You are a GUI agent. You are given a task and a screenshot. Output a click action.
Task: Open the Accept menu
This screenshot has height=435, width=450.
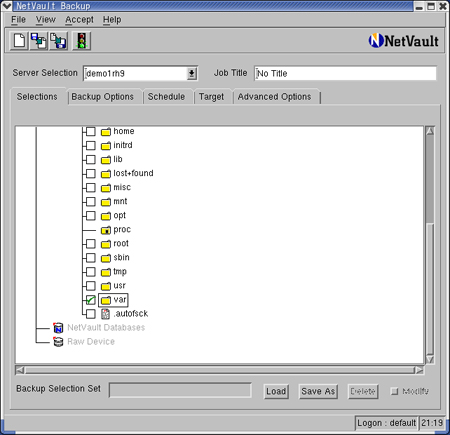click(x=79, y=20)
